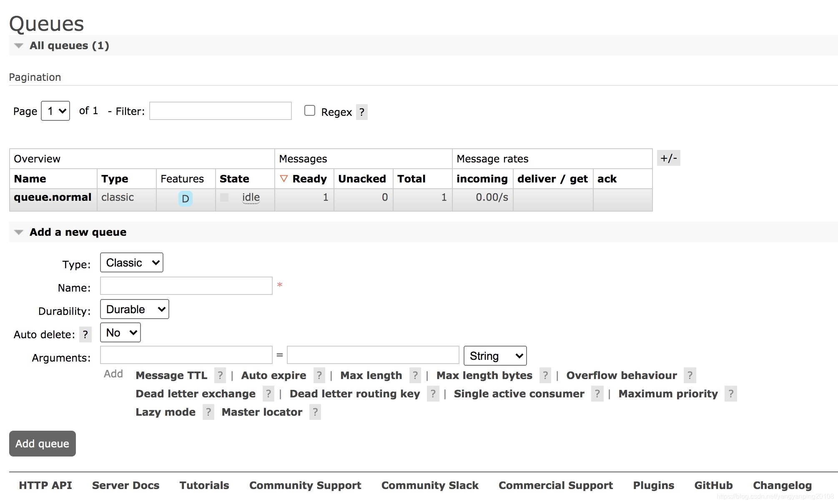Viewport: 838px width, 504px height.
Task: Open Auto expire help question mark
Action: (319, 375)
